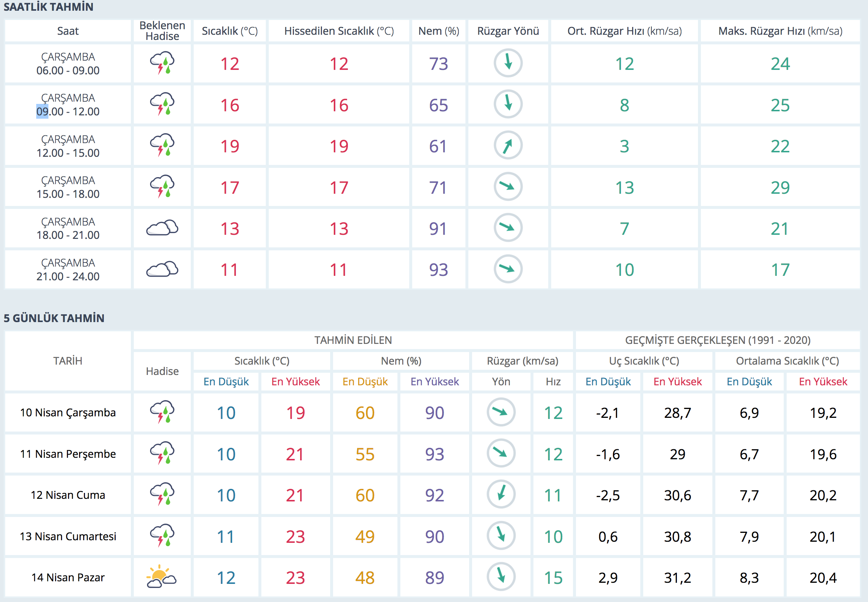This screenshot has height=602, width=868.
Task: Click the SAATLİK TAHMİN section title
Action: [48, 7]
